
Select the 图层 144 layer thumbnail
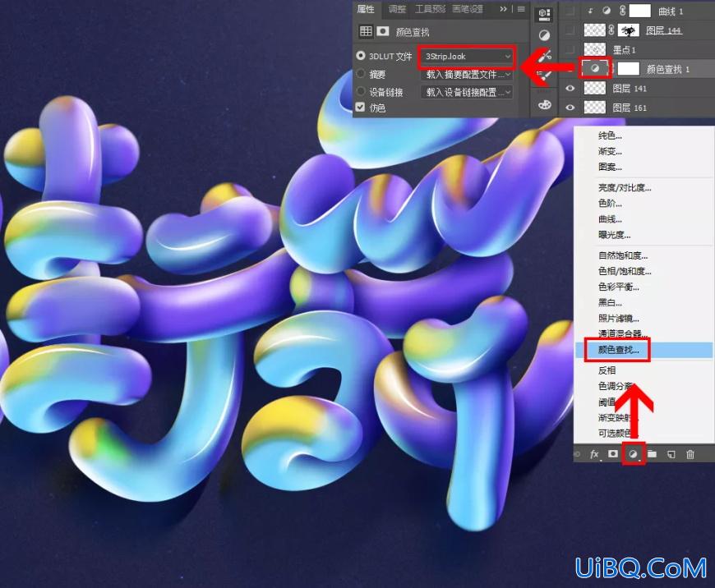595,30
